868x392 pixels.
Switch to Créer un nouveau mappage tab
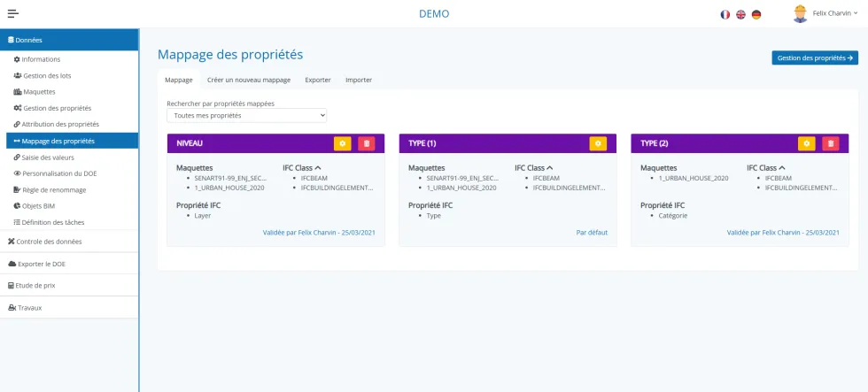click(249, 80)
